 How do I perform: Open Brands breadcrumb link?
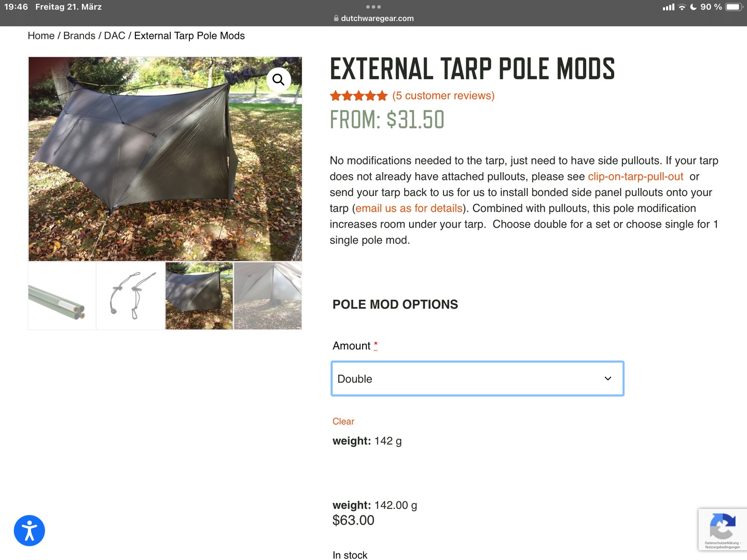click(x=79, y=36)
